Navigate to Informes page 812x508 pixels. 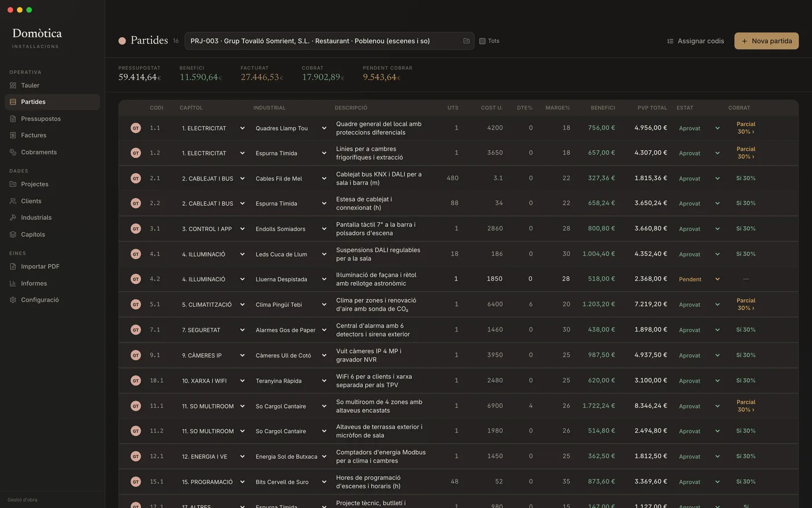point(52,283)
